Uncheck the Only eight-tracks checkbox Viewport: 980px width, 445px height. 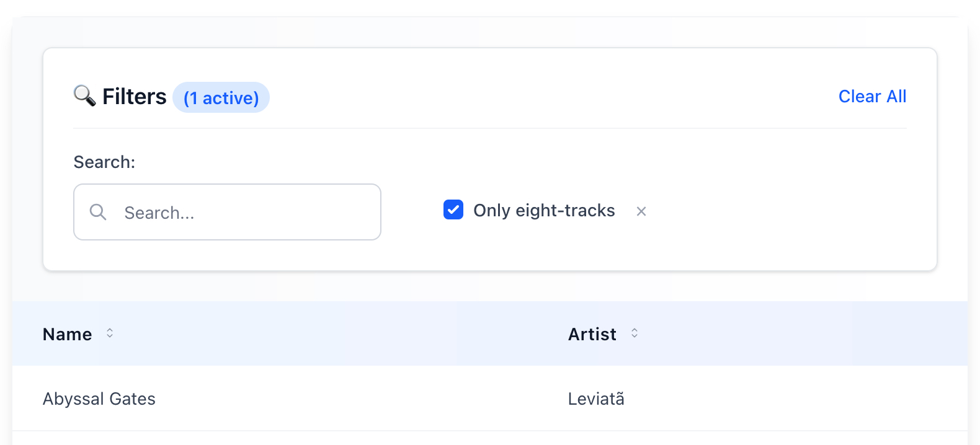(453, 210)
